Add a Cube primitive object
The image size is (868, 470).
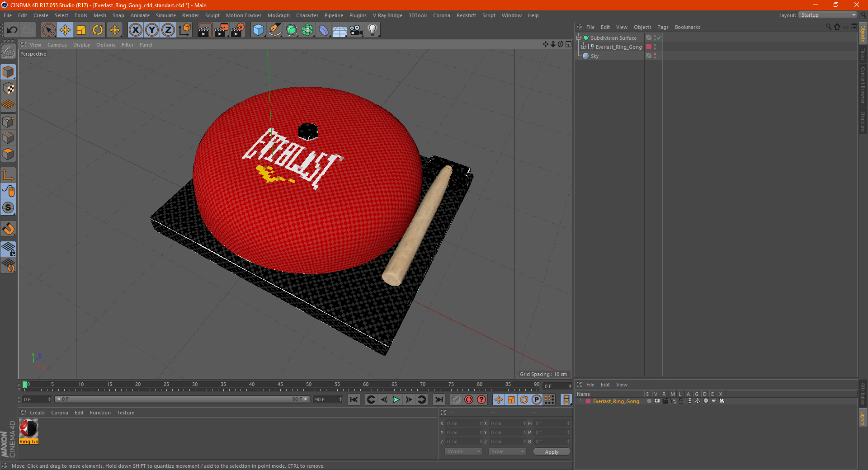pos(258,30)
